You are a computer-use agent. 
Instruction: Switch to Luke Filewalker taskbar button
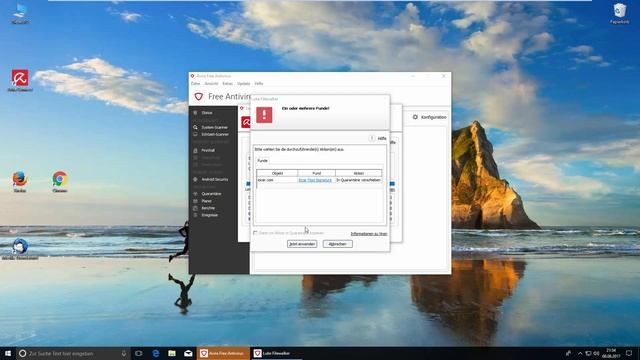276,353
